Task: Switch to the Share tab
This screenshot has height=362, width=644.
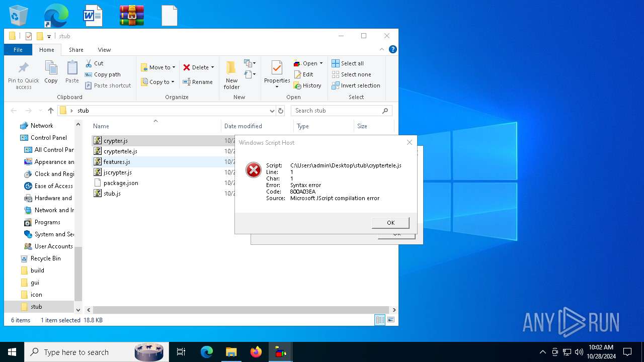Action: (x=76, y=50)
